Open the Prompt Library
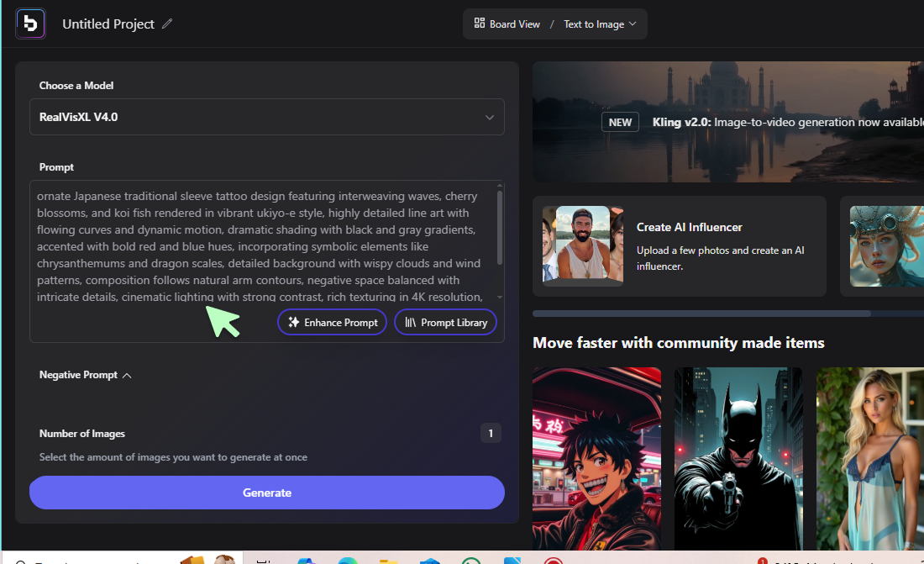Screen dimensions: 924x564 [x=445, y=323]
